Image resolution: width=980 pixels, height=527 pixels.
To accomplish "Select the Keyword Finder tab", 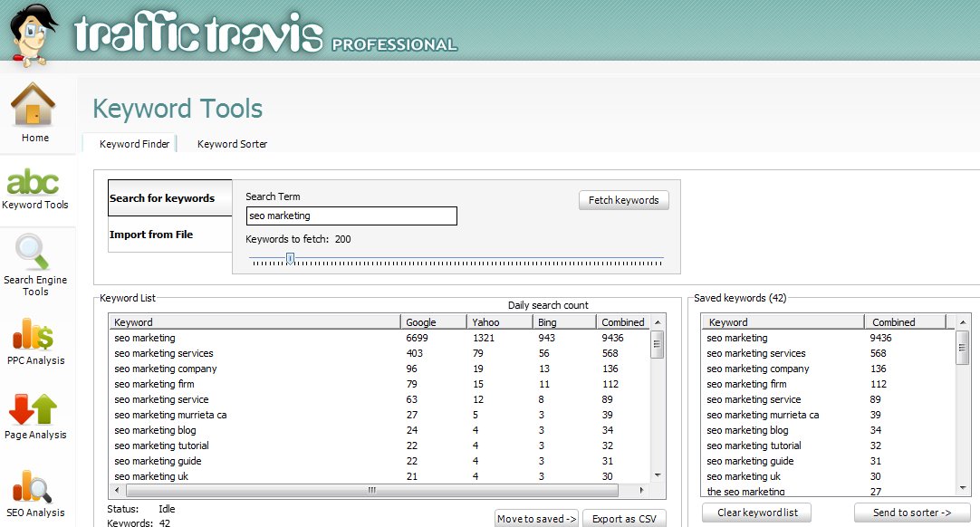I will [134, 144].
